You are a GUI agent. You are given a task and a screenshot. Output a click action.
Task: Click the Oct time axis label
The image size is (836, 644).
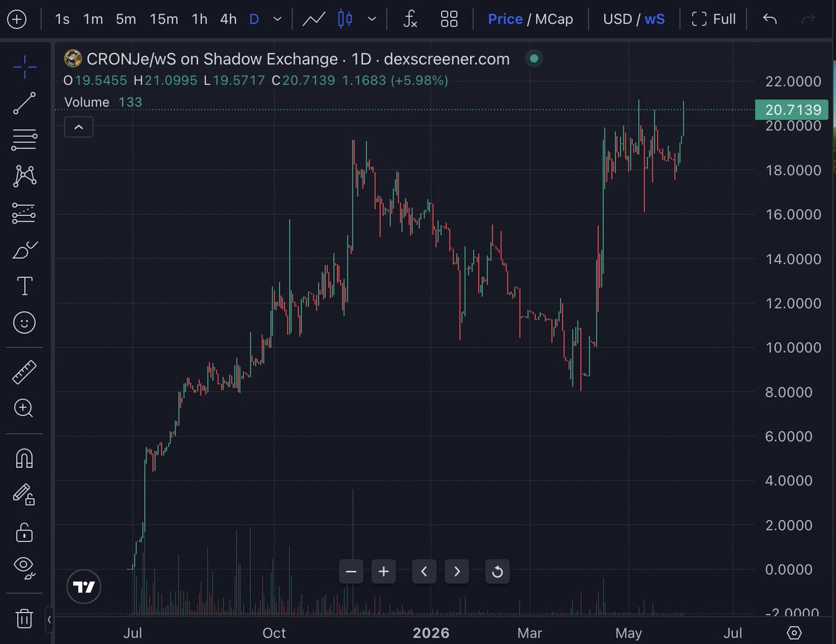(x=274, y=633)
